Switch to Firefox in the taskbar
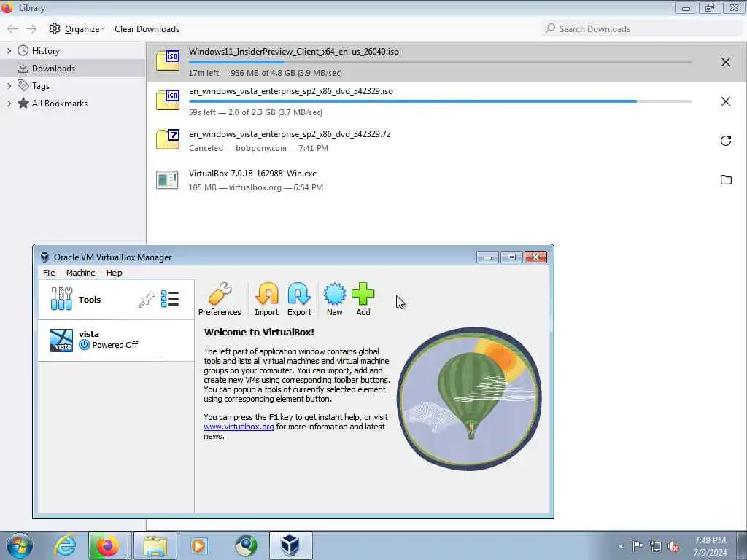 (x=108, y=545)
